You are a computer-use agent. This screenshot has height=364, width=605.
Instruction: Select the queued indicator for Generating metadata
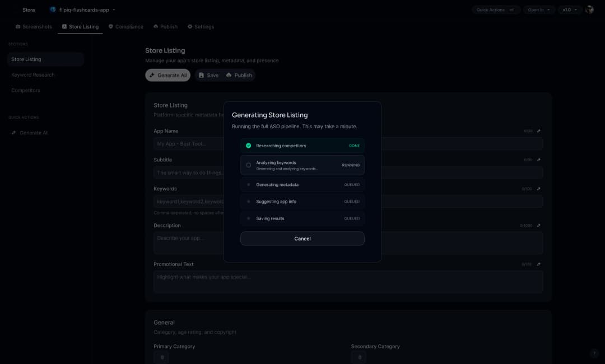click(x=248, y=184)
